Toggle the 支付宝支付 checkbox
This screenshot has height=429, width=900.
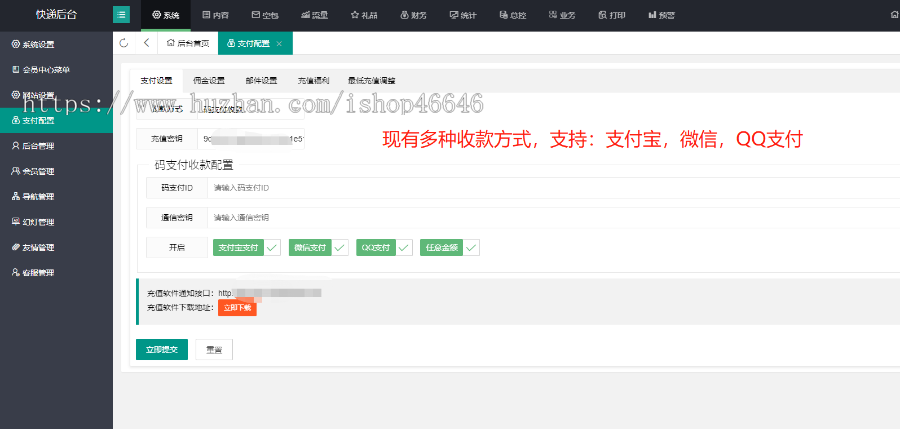(247, 248)
